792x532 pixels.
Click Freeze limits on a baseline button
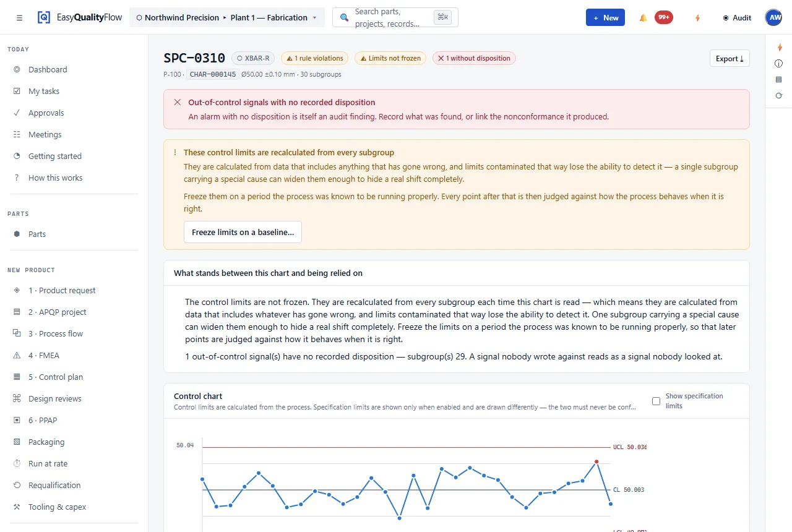point(243,232)
